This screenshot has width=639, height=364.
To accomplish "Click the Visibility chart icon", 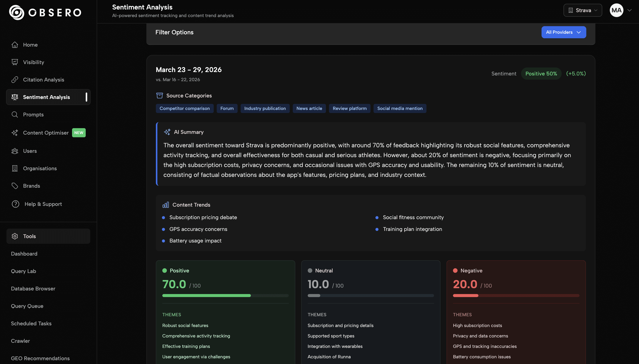I will (15, 62).
